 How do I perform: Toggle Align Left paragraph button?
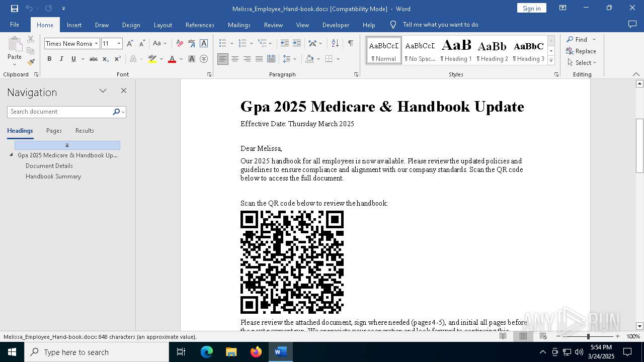(x=223, y=59)
